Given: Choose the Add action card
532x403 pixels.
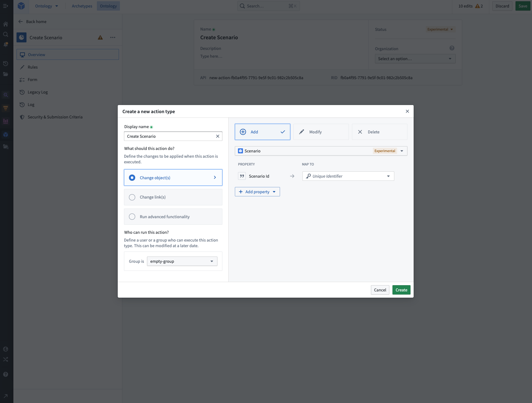Looking at the screenshot, I should 263,132.
